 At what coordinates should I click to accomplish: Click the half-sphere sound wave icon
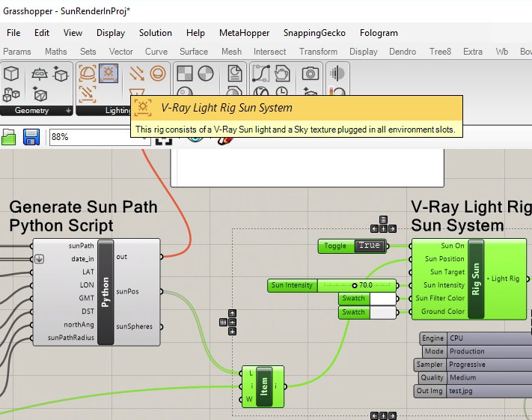[x=337, y=73]
